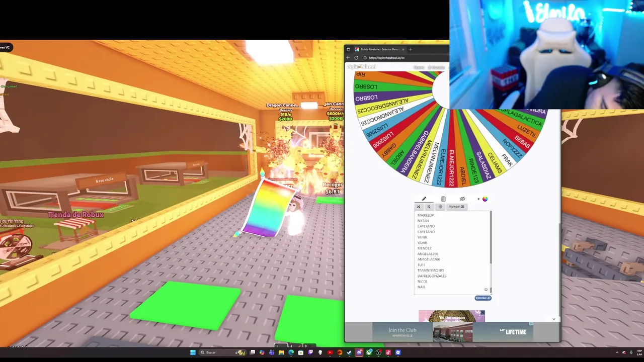Click entry NIXTAN in the list
The height and width of the screenshot is (362, 644).
[423, 221]
